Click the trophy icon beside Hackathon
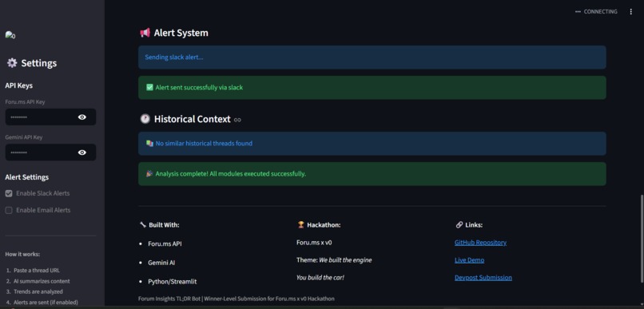The width and height of the screenshot is (644, 309). coord(300,225)
